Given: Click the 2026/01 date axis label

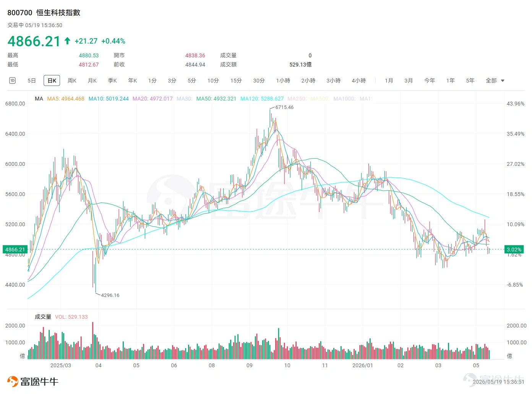Looking at the screenshot, I should [x=363, y=365].
